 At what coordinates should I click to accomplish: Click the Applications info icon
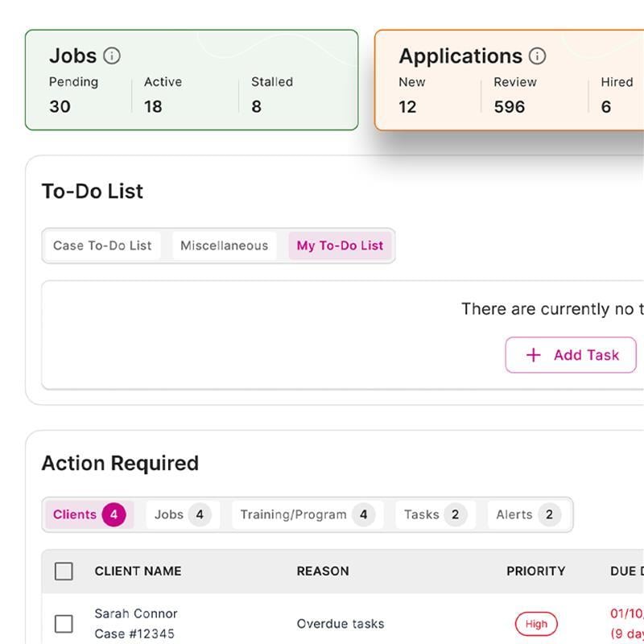[537, 56]
